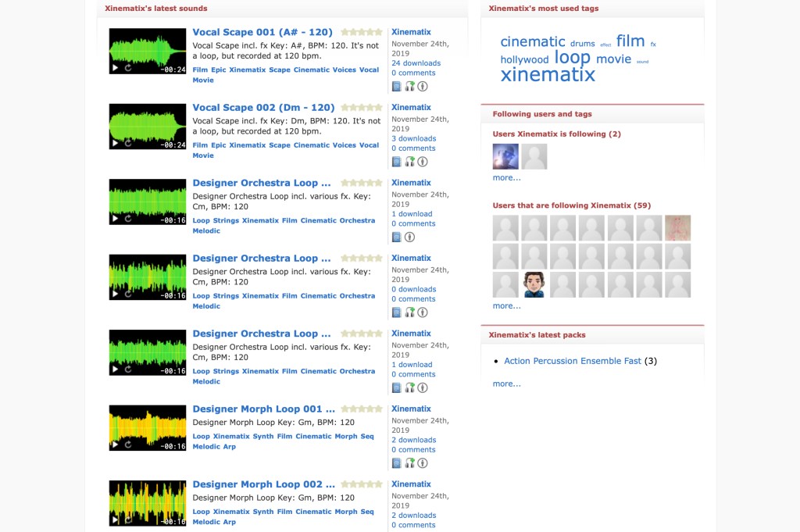Play the Vocal Scape 001 sound
This screenshot has height=532, width=800.
coord(116,68)
